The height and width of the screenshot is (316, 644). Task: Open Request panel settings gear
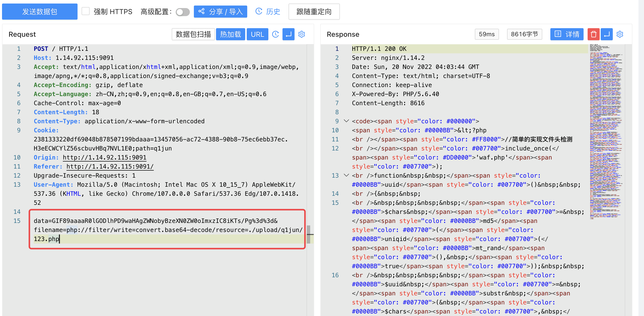pos(302,34)
